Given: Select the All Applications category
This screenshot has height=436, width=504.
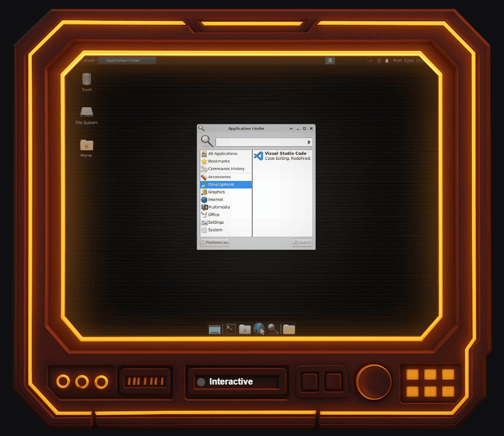Looking at the screenshot, I should [x=226, y=154].
